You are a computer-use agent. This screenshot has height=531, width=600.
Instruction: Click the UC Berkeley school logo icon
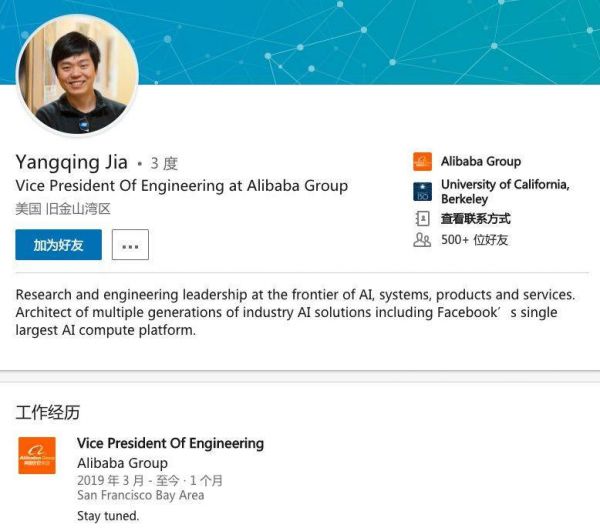(422, 192)
